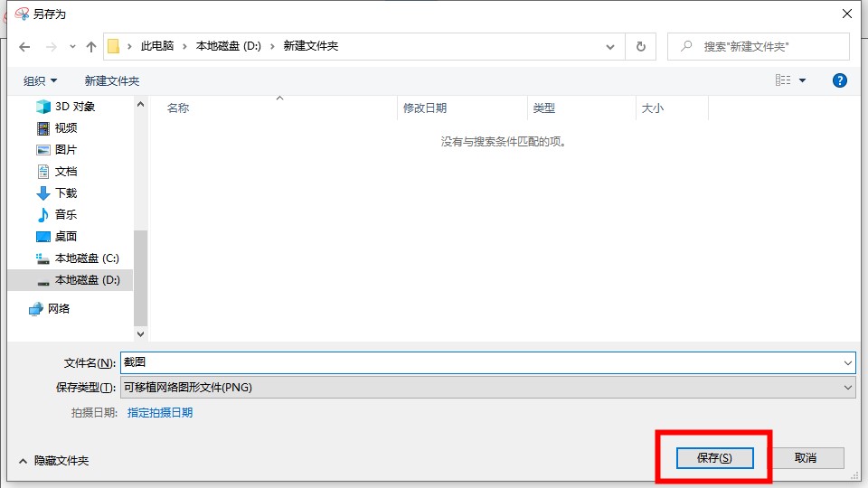Collapse folders with 隐藏文件夹 toggle
The image size is (868, 488).
pyautogui.click(x=52, y=460)
